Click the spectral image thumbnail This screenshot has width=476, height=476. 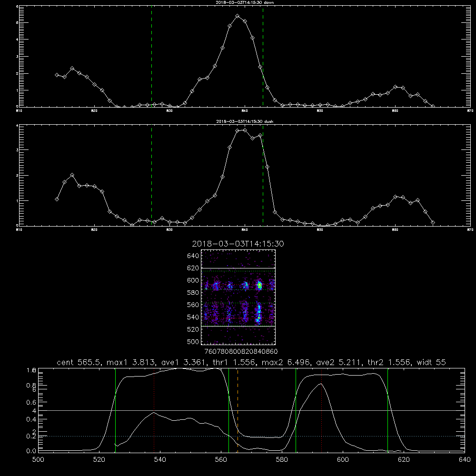click(238, 297)
